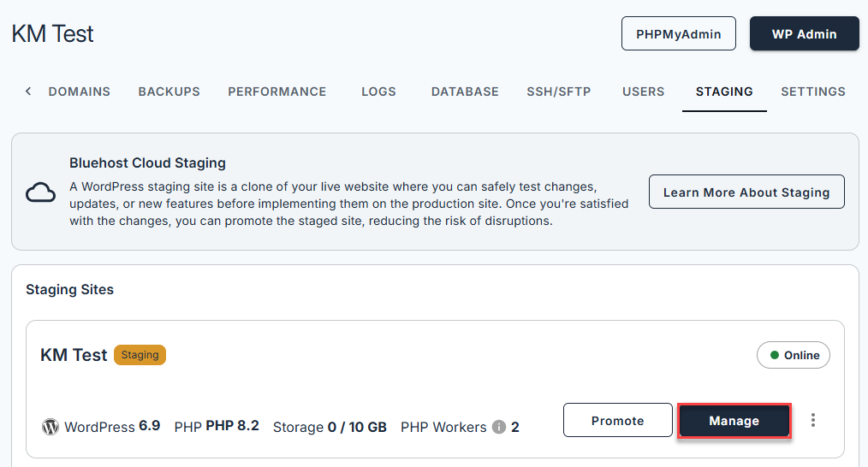Click the KM Test page title
Image resolution: width=868 pixels, height=467 pixels.
point(52,33)
